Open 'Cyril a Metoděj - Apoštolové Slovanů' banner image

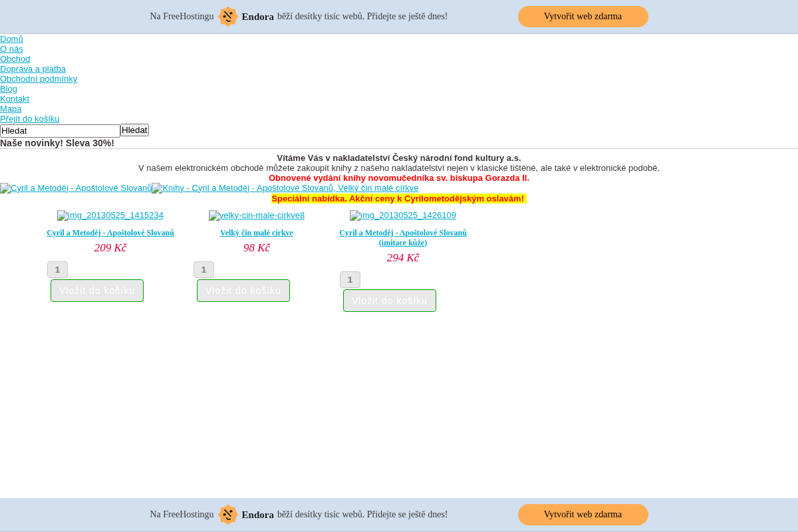click(x=76, y=188)
